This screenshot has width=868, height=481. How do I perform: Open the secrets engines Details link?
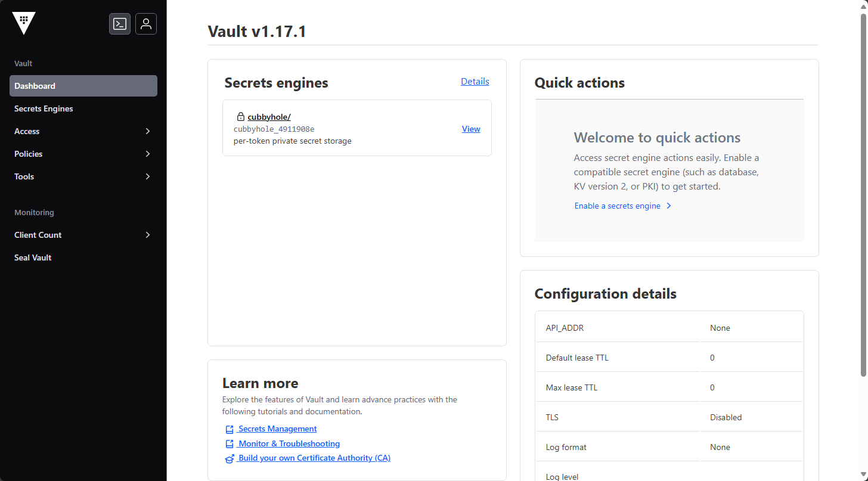475,82
